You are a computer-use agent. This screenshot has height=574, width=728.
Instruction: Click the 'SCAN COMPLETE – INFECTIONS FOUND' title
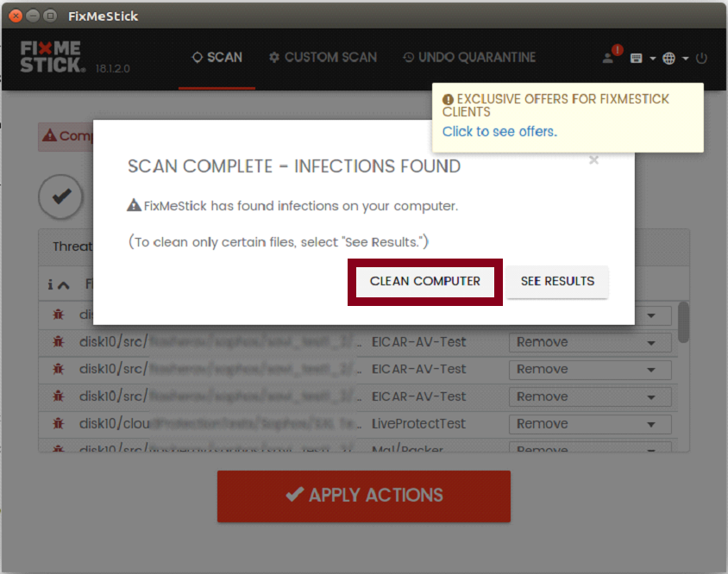[x=294, y=166]
